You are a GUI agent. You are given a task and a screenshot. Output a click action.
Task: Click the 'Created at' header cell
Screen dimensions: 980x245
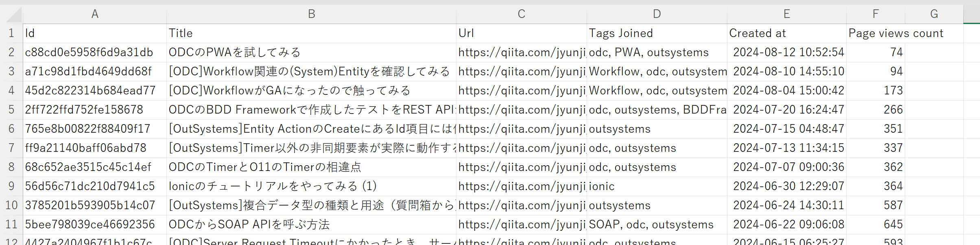[786, 33]
